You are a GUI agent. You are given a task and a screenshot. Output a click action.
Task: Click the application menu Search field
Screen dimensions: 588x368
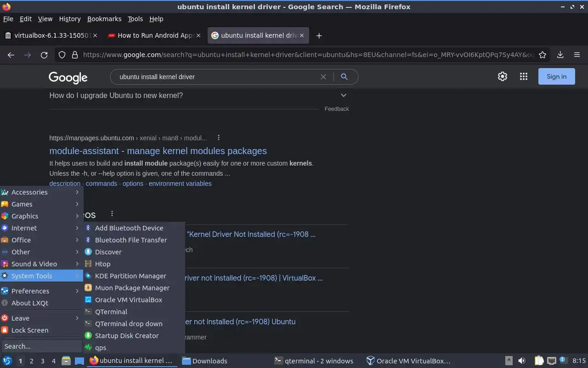tap(41, 346)
